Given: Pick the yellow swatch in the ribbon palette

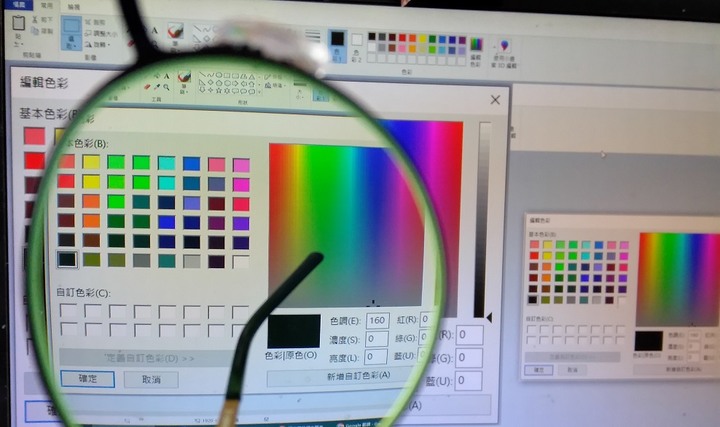Looking at the screenshot, I should 422,39.
